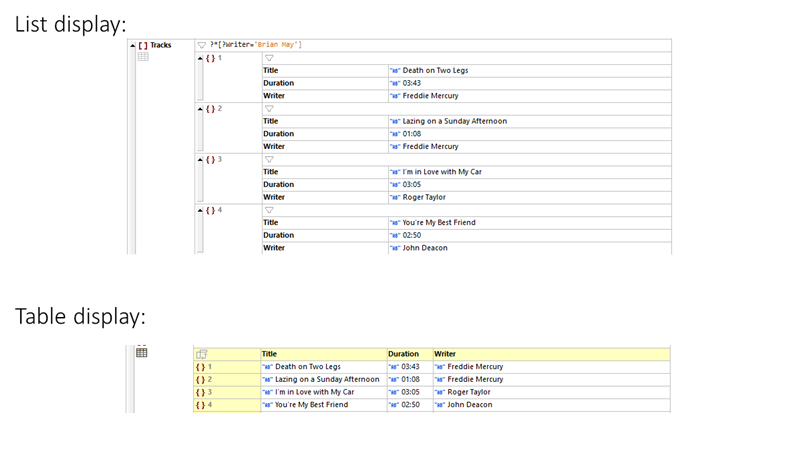Click the Writer column header in table
The width and height of the screenshot is (800, 449).
[445, 354]
